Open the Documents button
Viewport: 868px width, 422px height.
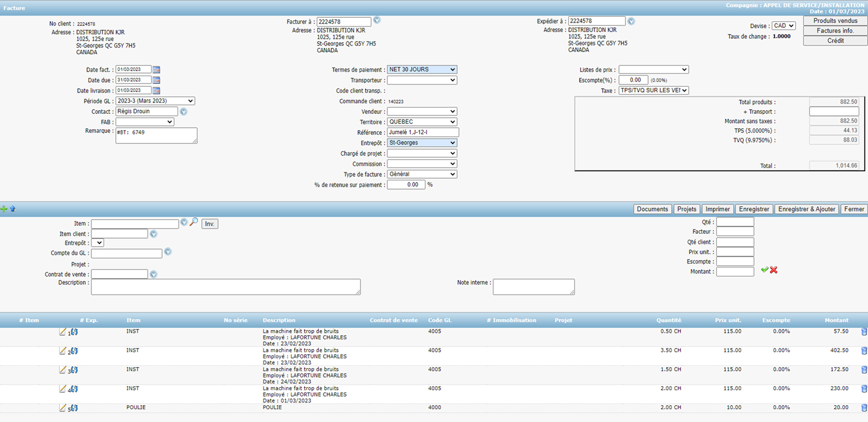pyautogui.click(x=653, y=209)
